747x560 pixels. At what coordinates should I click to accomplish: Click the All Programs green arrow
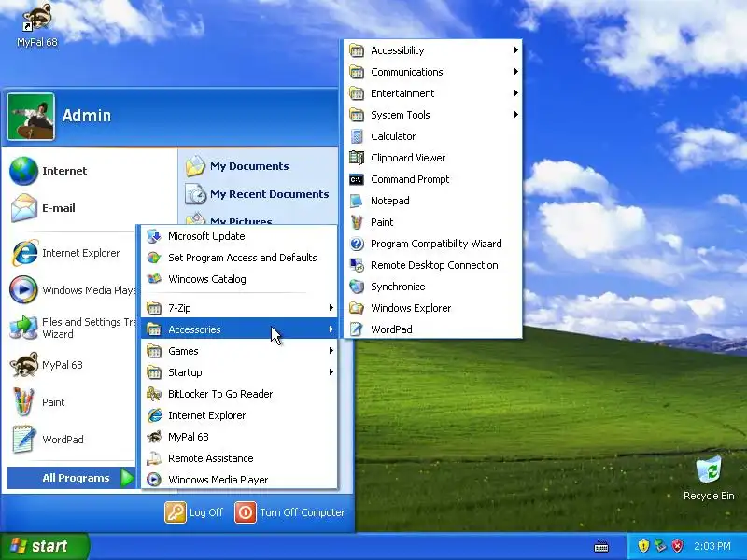pyautogui.click(x=127, y=478)
